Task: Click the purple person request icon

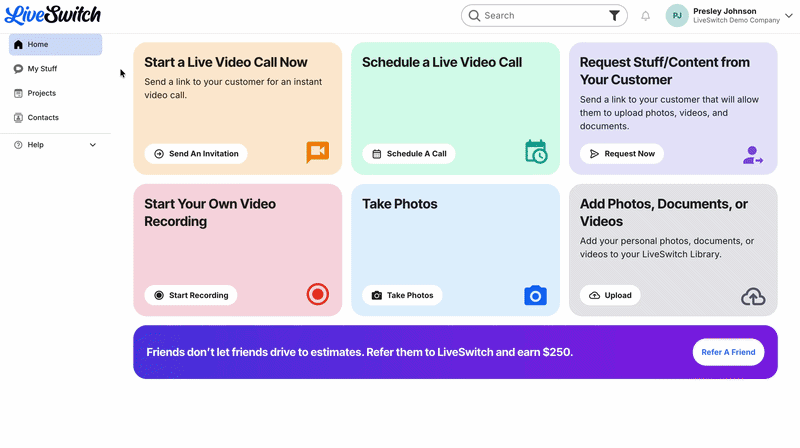Action: 753,154
